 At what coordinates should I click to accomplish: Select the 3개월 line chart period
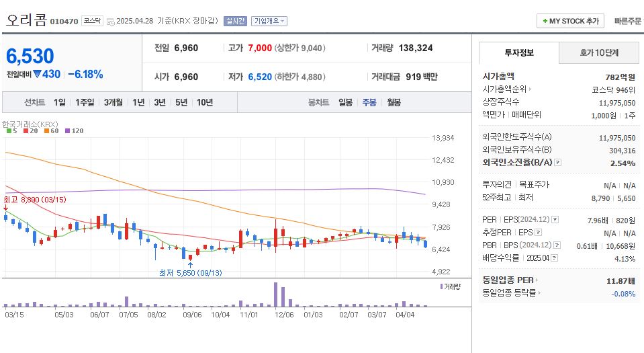[x=113, y=102]
